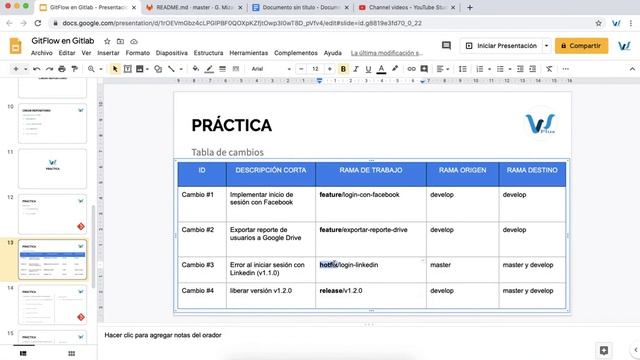Decrease text indent
This screenshot has height=360, width=640.
520,69
